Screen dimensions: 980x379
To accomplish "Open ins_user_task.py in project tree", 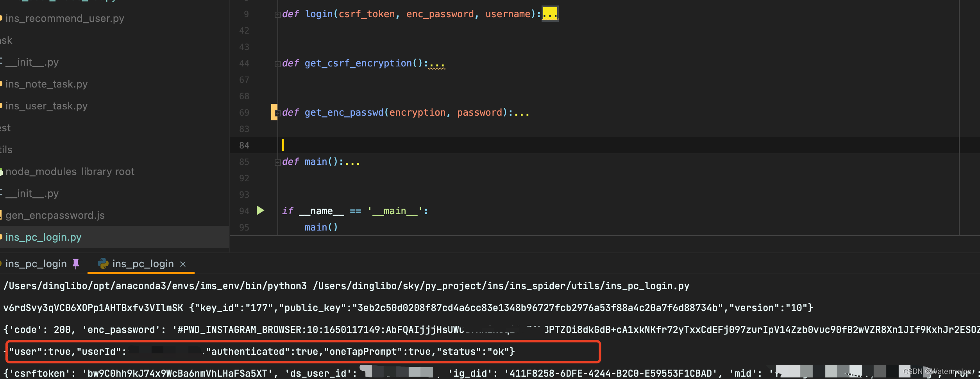I will point(46,106).
